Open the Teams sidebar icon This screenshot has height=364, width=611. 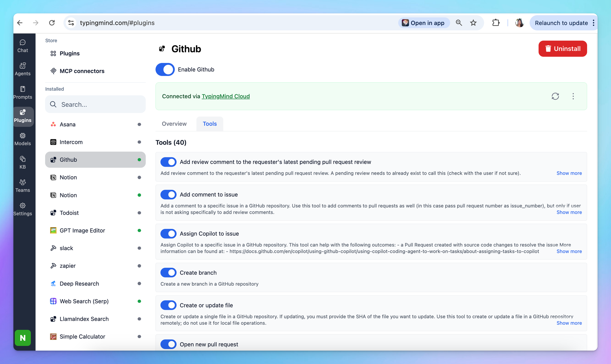(23, 186)
